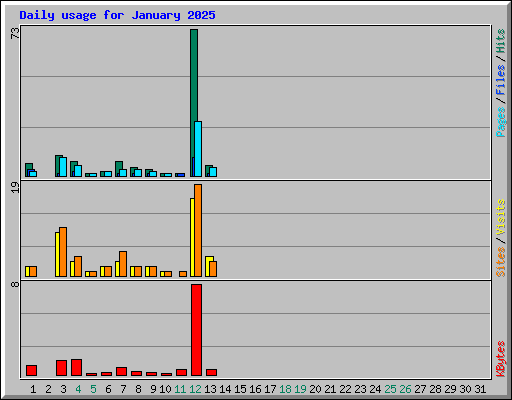Click day 19 on the x-axis
Viewport: 512px width, 400px height.
300,389
